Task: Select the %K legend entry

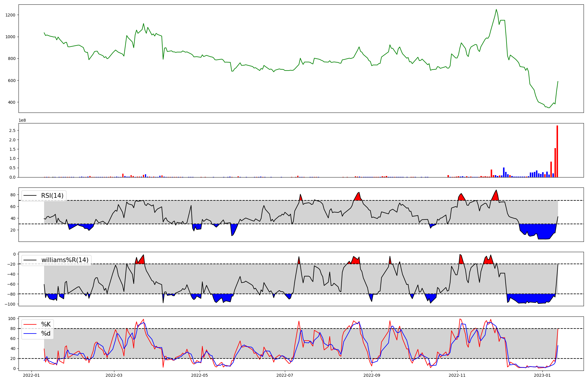Action: [x=46, y=324]
